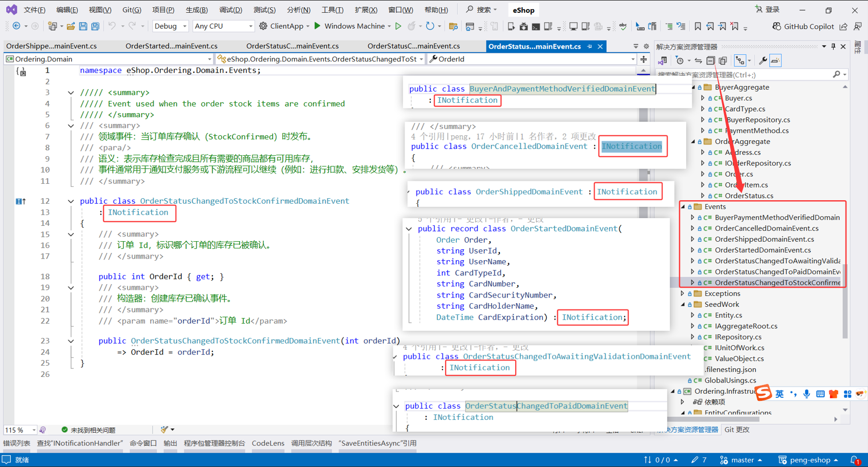Screen dimensions: 868x467
Task: Select OrderStartedDomainEvent.cs in Solution Explorer
Action: click(763, 250)
